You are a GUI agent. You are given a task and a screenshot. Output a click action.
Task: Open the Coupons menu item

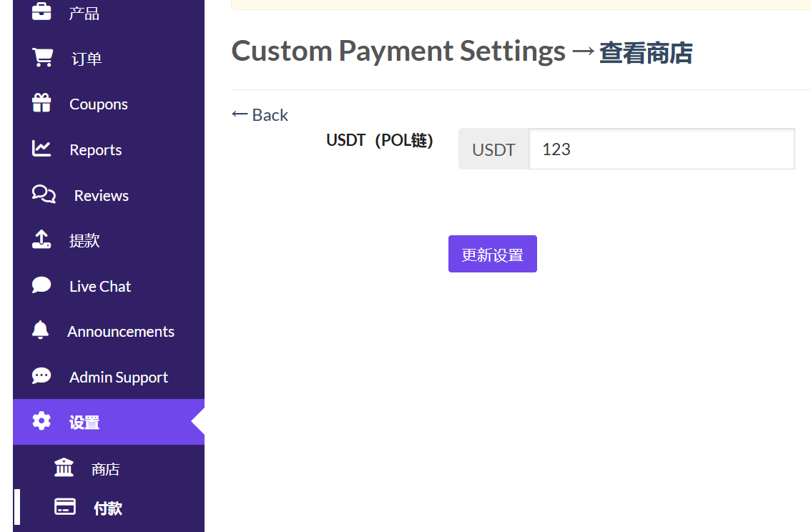(x=99, y=104)
